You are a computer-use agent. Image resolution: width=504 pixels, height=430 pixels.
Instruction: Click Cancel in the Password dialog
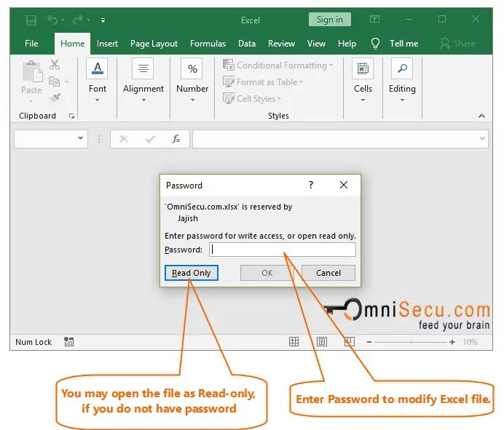click(x=328, y=273)
